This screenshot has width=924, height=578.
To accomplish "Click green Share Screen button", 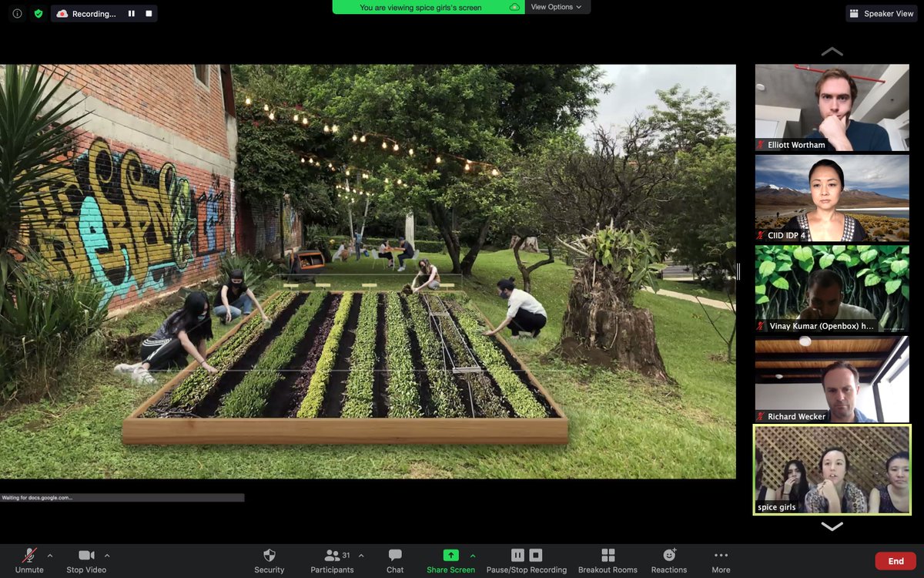I will coord(450,561).
